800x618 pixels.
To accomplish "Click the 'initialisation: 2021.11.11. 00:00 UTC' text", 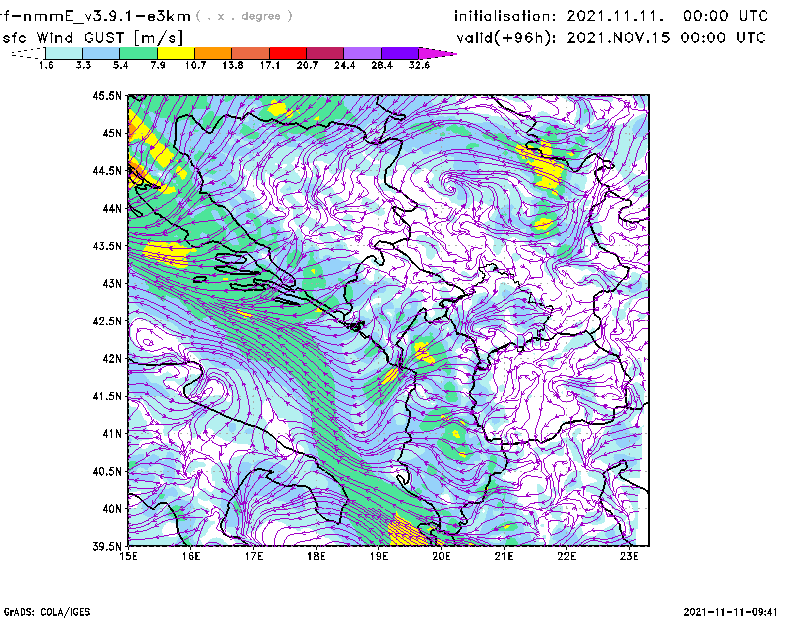I will click(x=611, y=16).
